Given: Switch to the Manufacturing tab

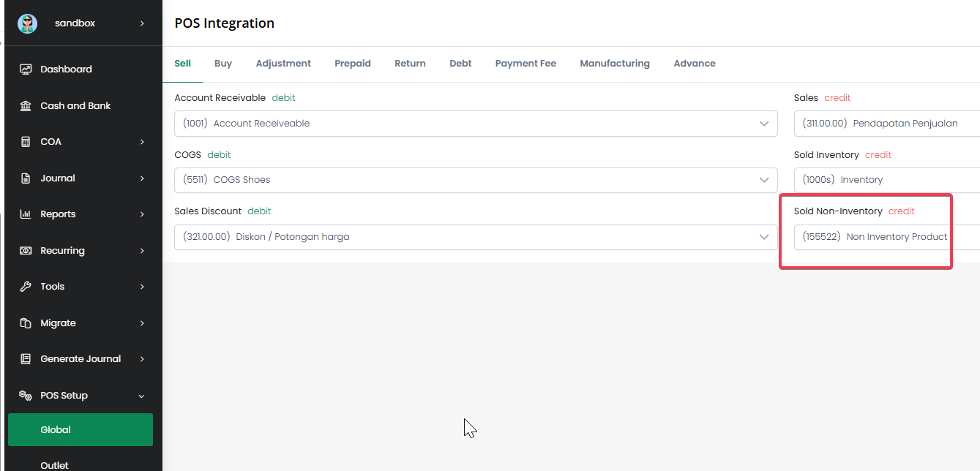Looking at the screenshot, I should pos(615,64).
